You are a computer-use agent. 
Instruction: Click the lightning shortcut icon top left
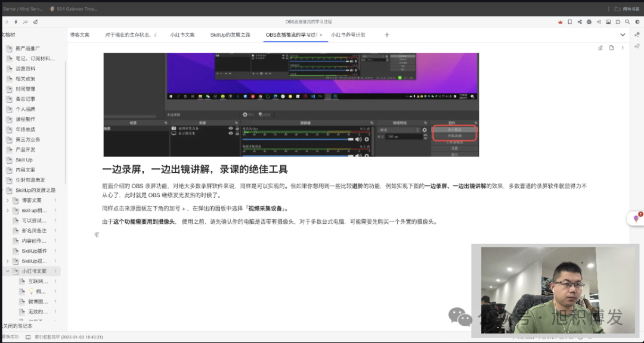[16, 21]
